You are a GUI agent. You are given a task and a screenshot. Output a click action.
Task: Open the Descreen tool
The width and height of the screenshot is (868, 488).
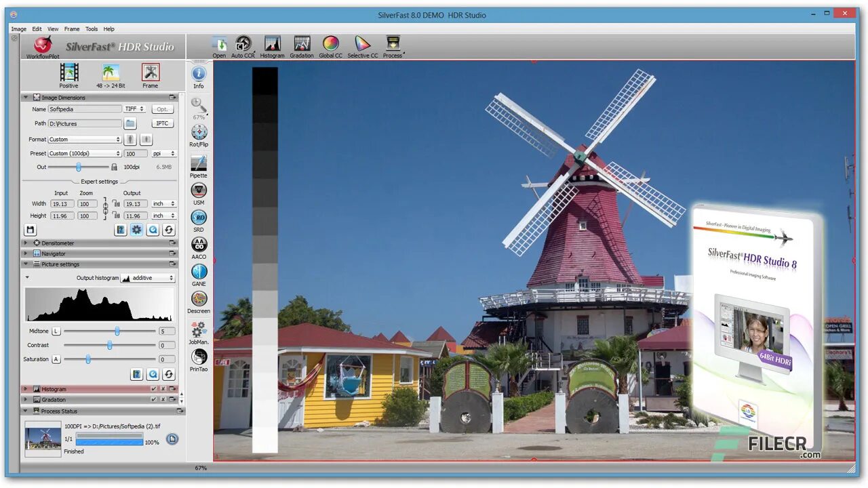199,299
